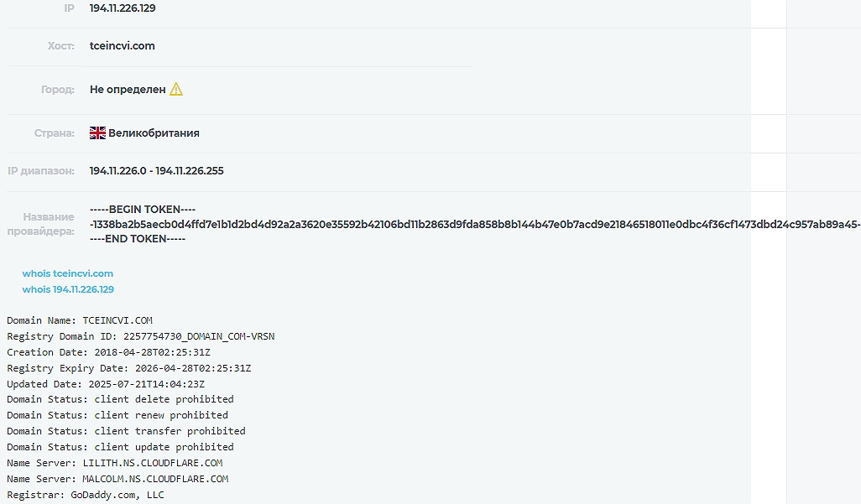Image resolution: width=861 pixels, height=504 pixels.
Task: Click the LILITH.NS.CLOUDFLARE.COM name server line
Action: click(x=114, y=463)
